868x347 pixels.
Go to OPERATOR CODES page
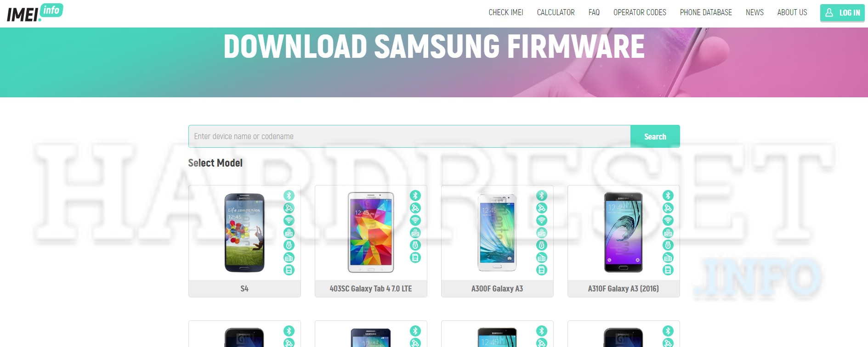640,12
